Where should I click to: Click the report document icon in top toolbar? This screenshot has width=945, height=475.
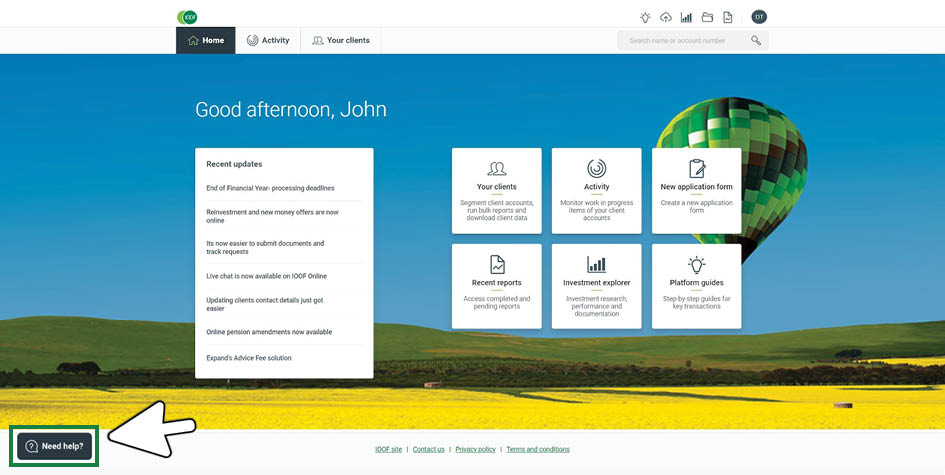[x=728, y=17]
